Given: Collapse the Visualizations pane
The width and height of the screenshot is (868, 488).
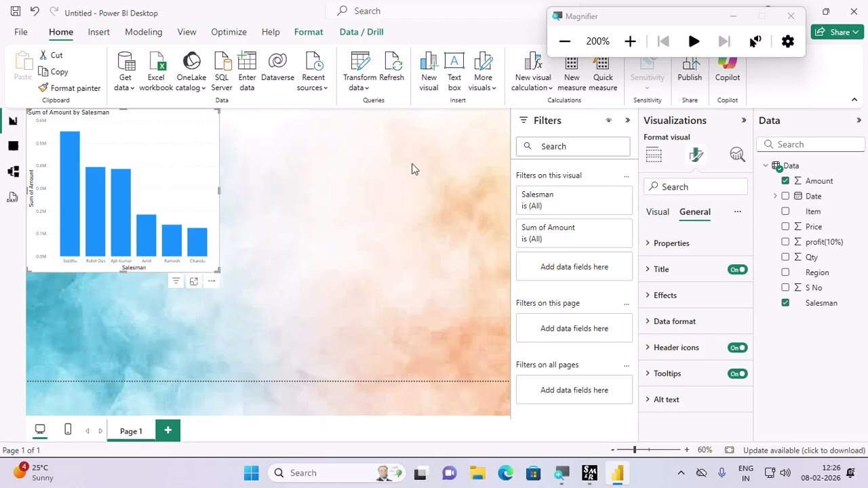Looking at the screenshot, I should click(x=744, y=121).
